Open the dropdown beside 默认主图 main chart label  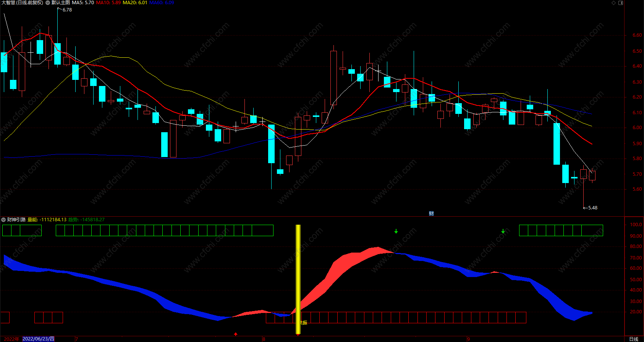(48, 3)
